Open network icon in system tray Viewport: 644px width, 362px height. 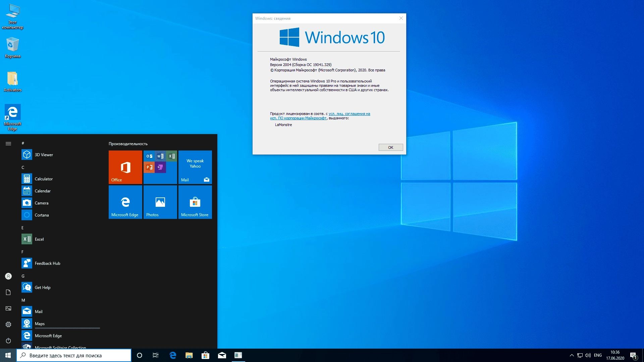(x=580, y=355)
